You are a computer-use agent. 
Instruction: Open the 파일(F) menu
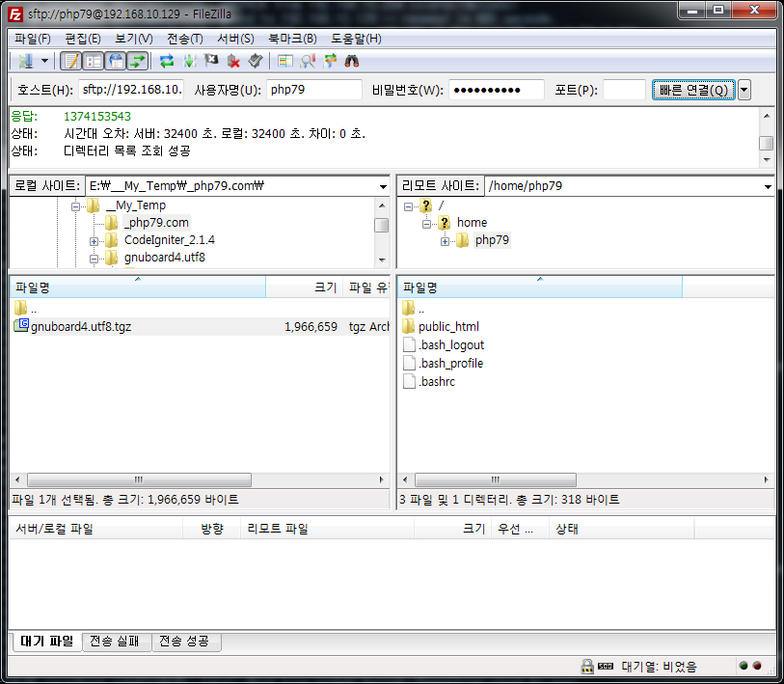tap(33, 39)
